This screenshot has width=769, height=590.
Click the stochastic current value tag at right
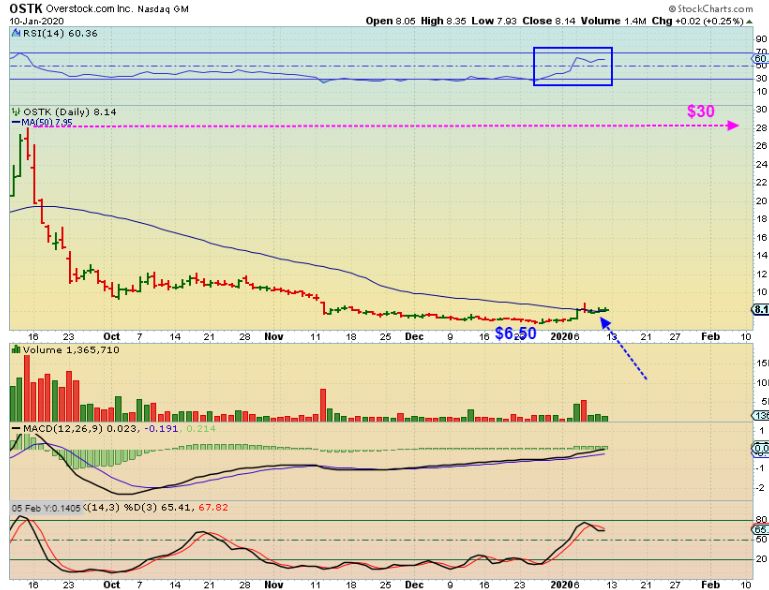[x=761, y=530]
